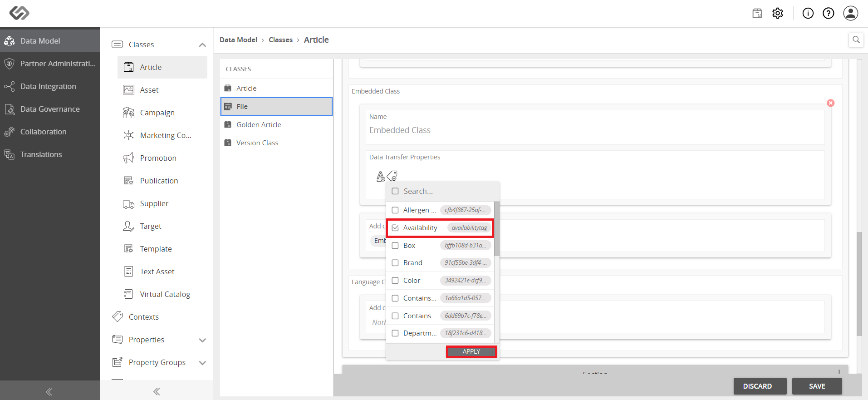Click the SAVE button
The width and height of the screenshot is (868, 400).
pos(817,386)
